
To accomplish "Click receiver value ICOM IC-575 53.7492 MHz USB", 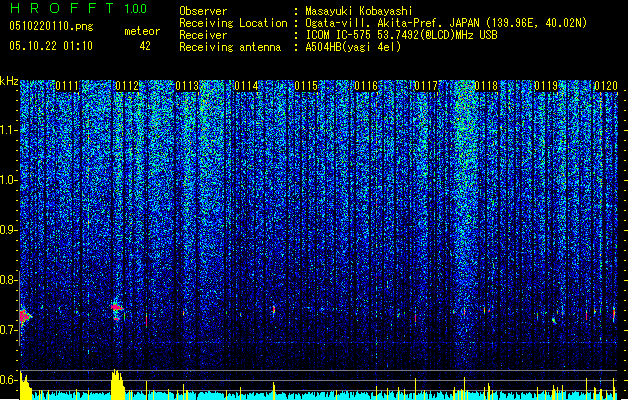I will 402,35.
